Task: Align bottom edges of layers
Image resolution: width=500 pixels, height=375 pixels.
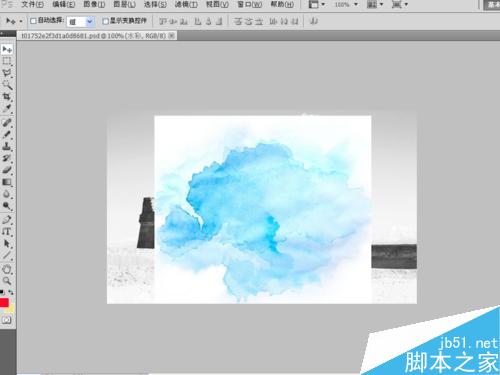Action: pyautogui.click(x=183, y=22)
